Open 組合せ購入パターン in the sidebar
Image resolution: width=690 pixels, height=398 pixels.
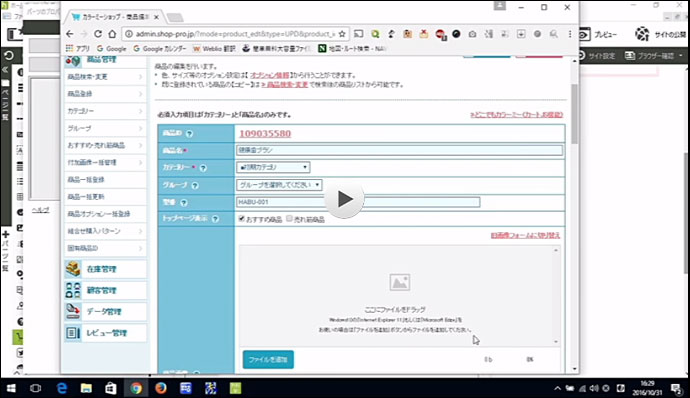click(105, 231)
